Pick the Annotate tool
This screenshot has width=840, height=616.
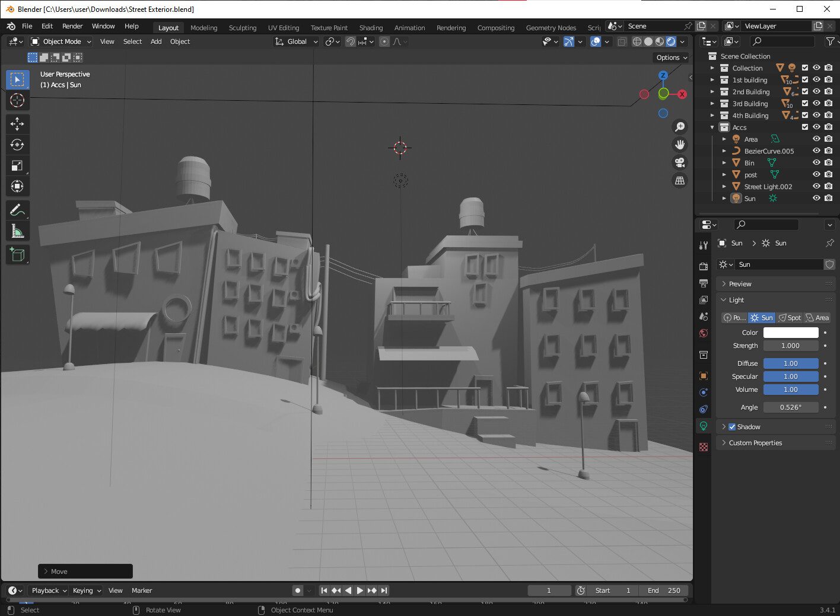tap(17, 210)
